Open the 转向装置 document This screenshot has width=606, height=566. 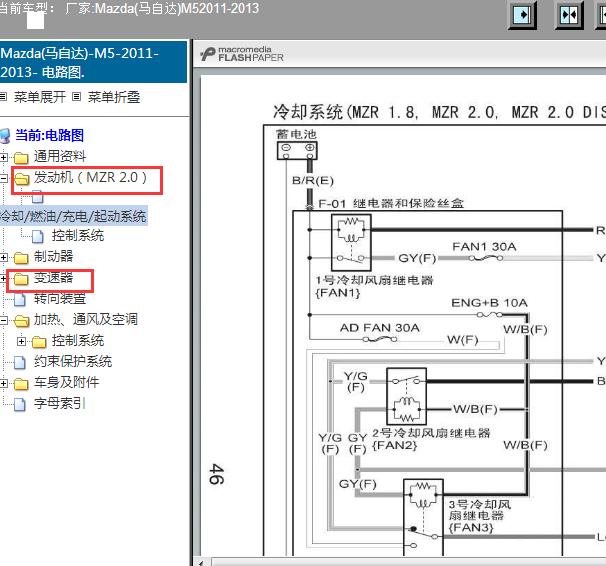click(60, 298)
